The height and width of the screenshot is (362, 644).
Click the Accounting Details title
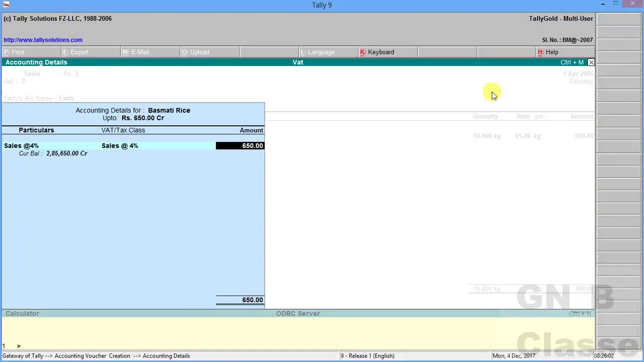(x=36, y=62)
